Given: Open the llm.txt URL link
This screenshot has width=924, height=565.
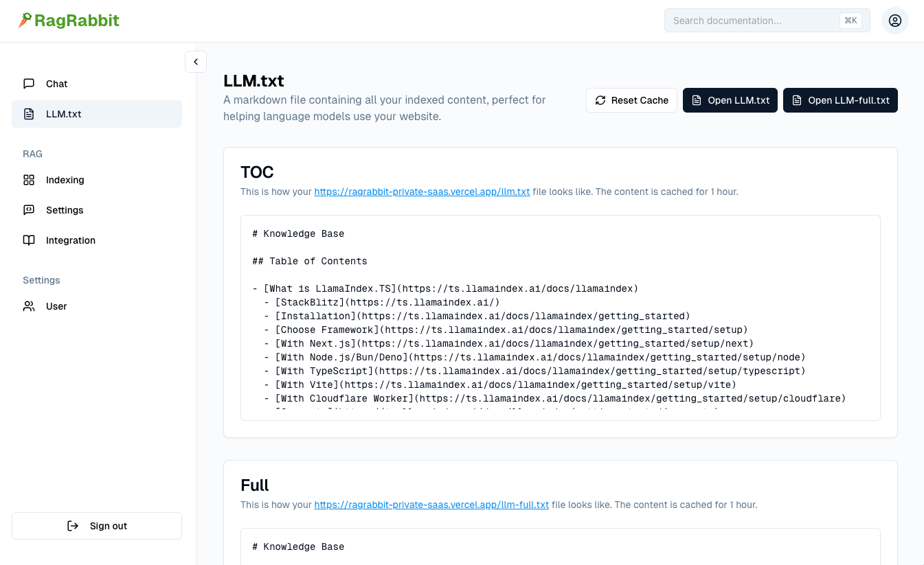Looking at the screenshot, I should pyautogui.click(x=422, y=192).
